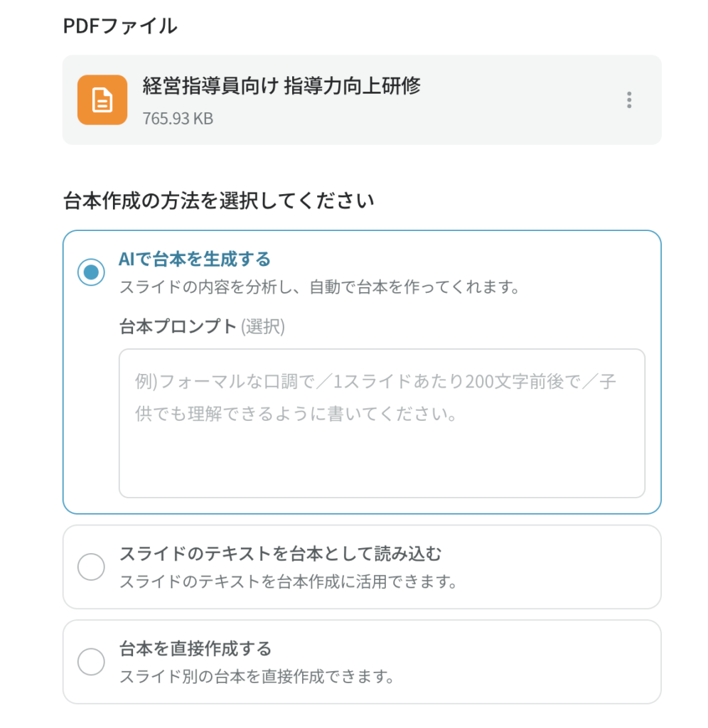
Task: Click the description "スライド別の台本を直接作成できます。"
Action: coord(256,676)
